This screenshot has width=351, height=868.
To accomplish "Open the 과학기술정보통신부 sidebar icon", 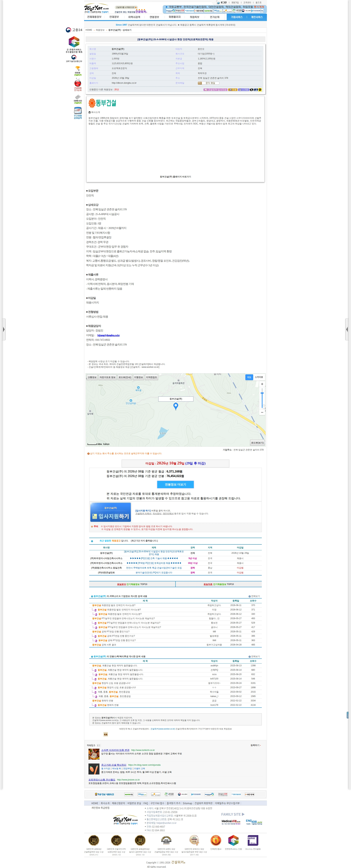I will [74, 59].
